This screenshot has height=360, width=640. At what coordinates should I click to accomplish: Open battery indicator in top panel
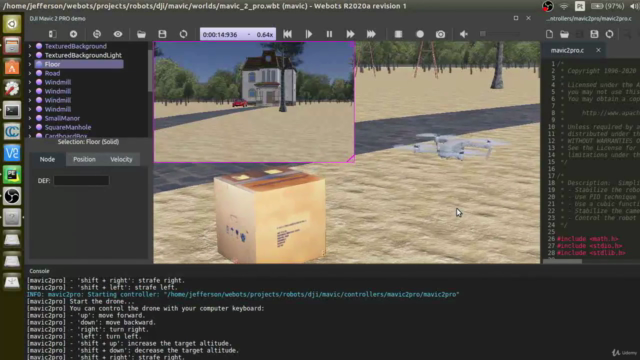[x=607, y=6]
